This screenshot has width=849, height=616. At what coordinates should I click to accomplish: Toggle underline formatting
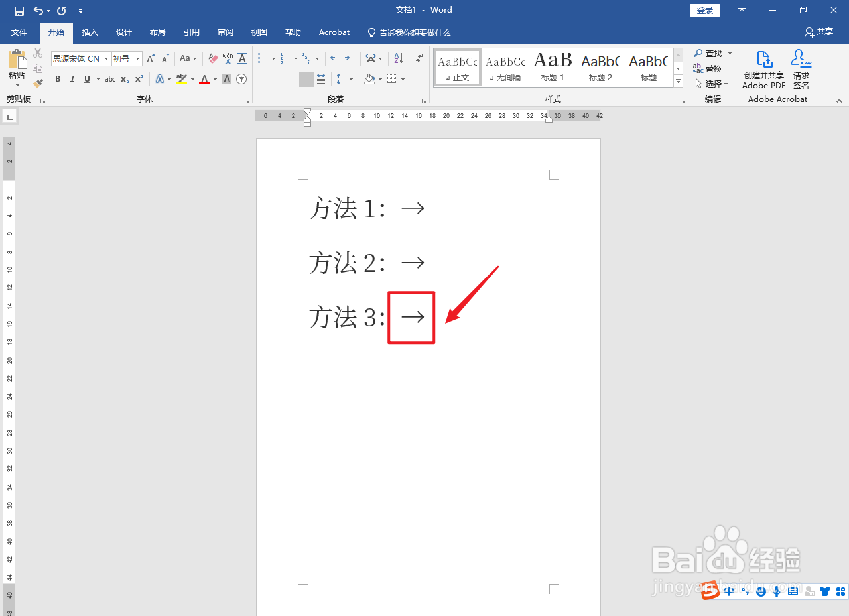[87, 79]
